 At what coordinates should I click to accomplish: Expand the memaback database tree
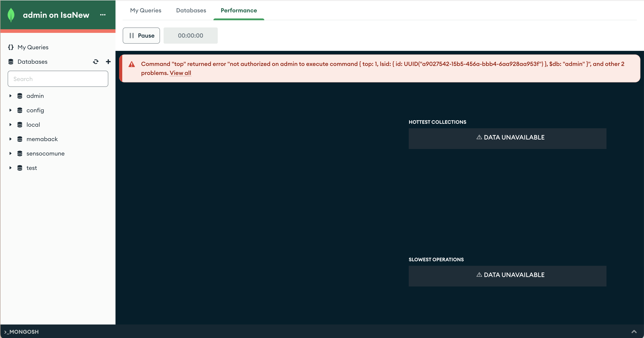(11, 139)
